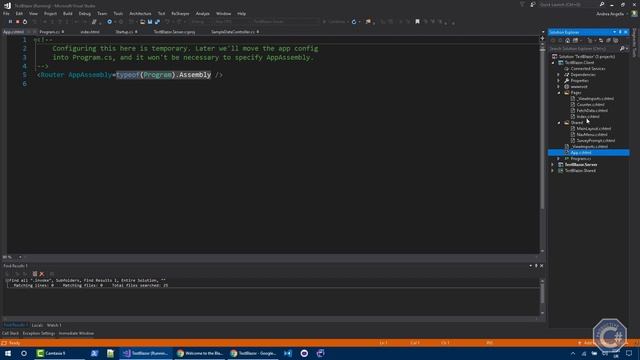The height and width of the screenshot is (360, 640).
Task: Click the red X clear icon in Find Results
Action: [x=42, y=274]
